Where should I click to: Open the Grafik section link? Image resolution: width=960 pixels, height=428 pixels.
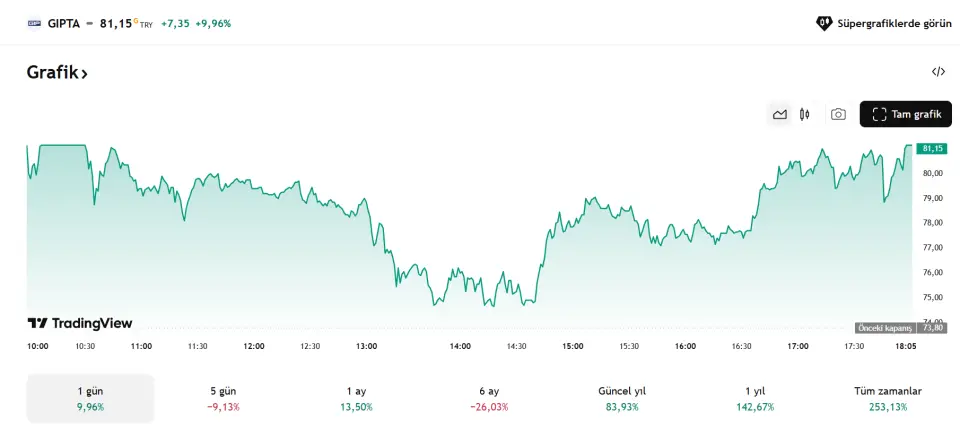(x=57, y=73)
